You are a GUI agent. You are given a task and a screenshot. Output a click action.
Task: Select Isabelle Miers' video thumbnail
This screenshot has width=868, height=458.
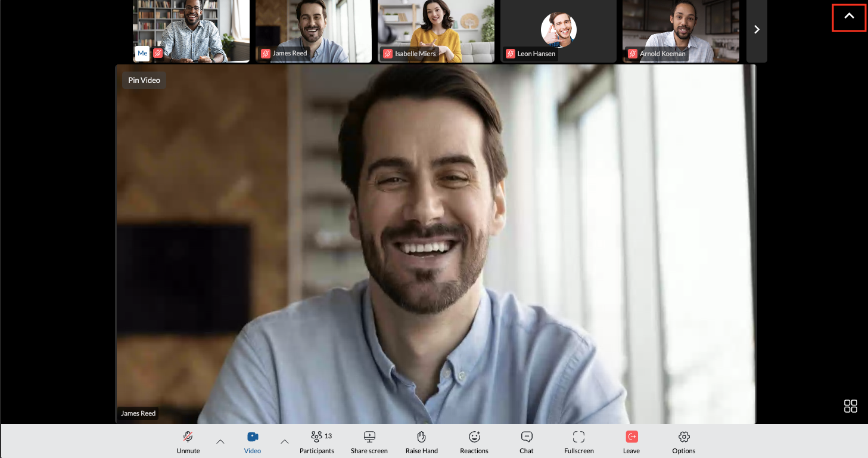(436, 30)
